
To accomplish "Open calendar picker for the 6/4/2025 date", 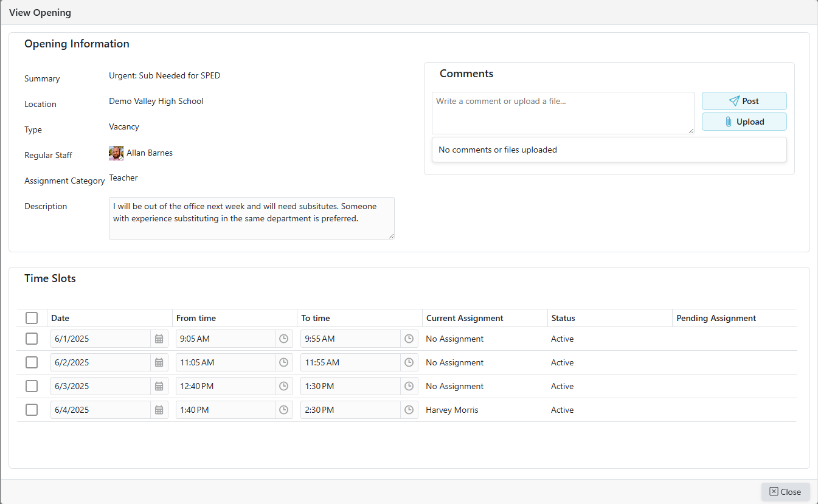I will pyautogui.click(x=159, y=410).
